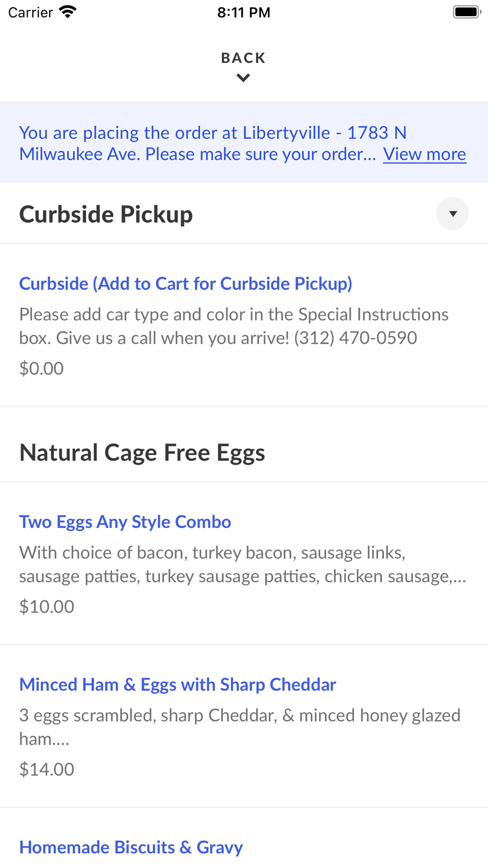Image resolution: width=488 pixels, height=868 pixels.
Task: Open the View more link
Action: [424, 154]
